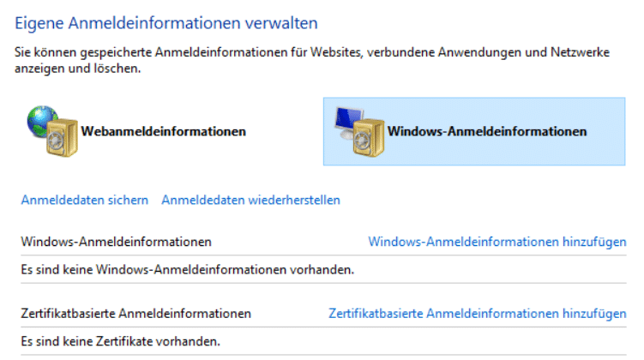Switch to the Webanmeldeinformationen tile label
The image size is (644, 360).
(164, 131)
